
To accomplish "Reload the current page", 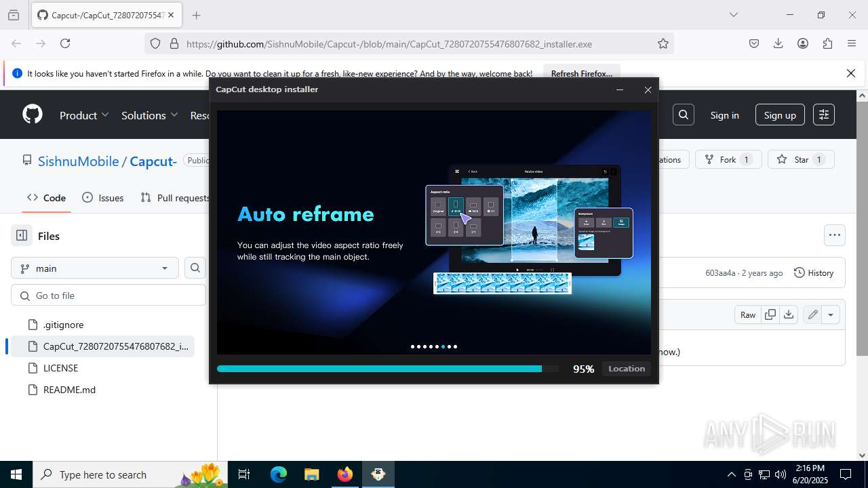I will pos(65,43).
